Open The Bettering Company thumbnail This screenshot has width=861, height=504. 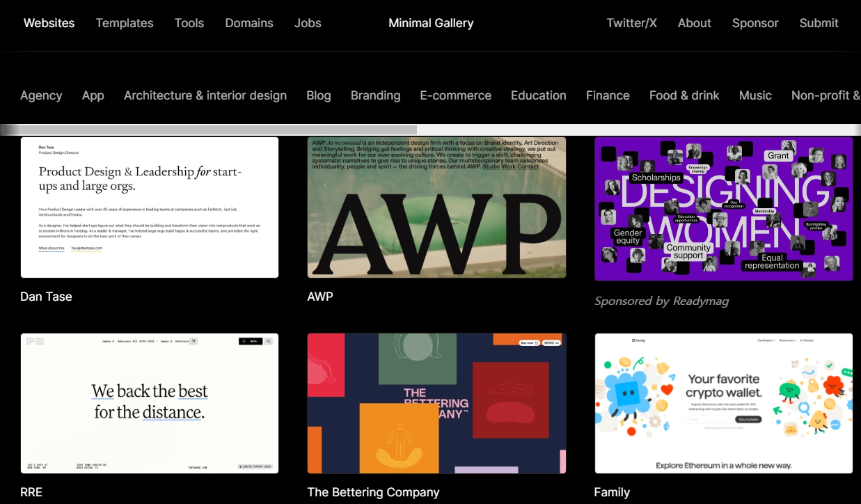click(436, 404)
